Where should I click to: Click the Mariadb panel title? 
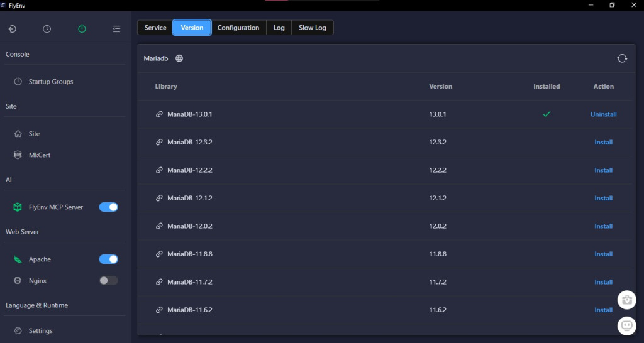pos(156,58)
